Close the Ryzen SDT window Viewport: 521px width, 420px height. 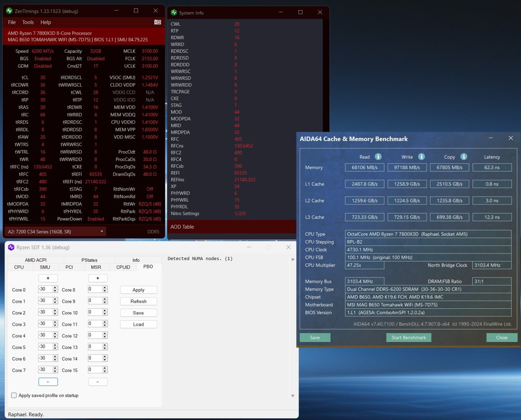click(x=289, y=247)
